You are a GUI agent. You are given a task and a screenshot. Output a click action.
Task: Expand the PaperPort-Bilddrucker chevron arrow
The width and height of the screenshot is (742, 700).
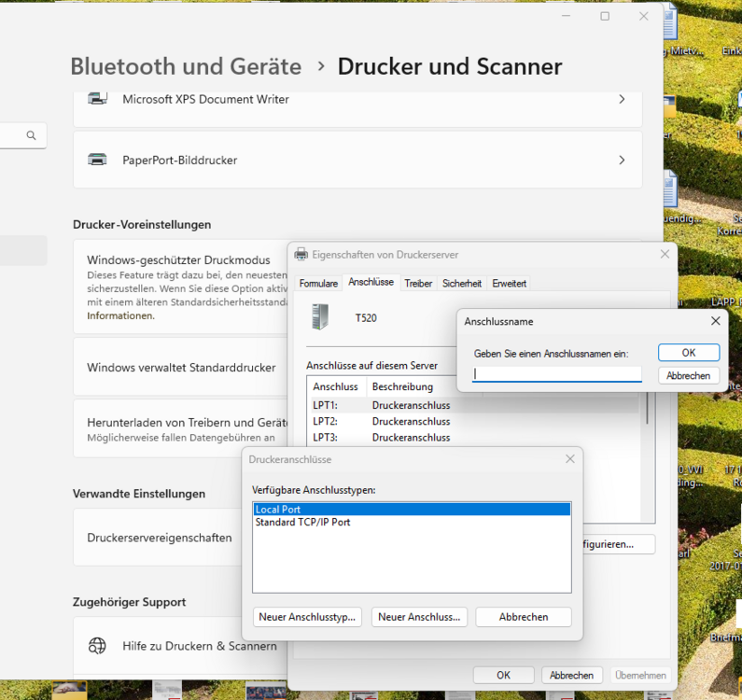coord(622,160)
